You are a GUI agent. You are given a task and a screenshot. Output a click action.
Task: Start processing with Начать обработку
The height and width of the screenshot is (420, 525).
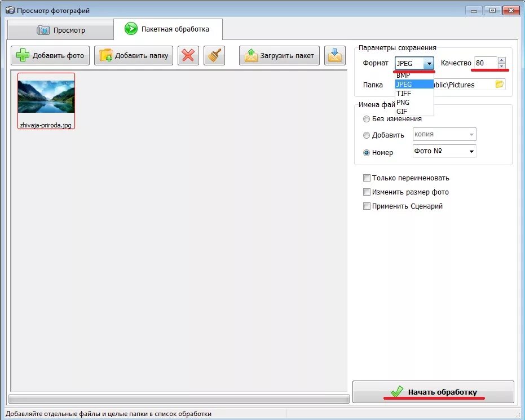pyautogui.click(x=433, y=392)
